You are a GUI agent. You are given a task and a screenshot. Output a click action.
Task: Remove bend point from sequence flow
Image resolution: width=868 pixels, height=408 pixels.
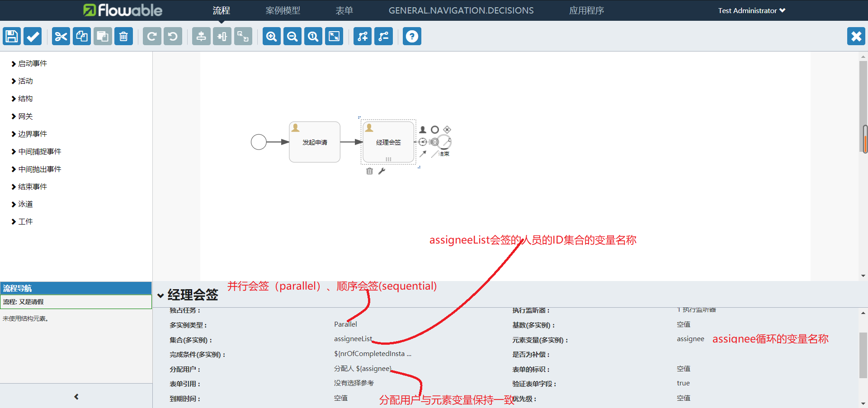[x=383, y=36]
